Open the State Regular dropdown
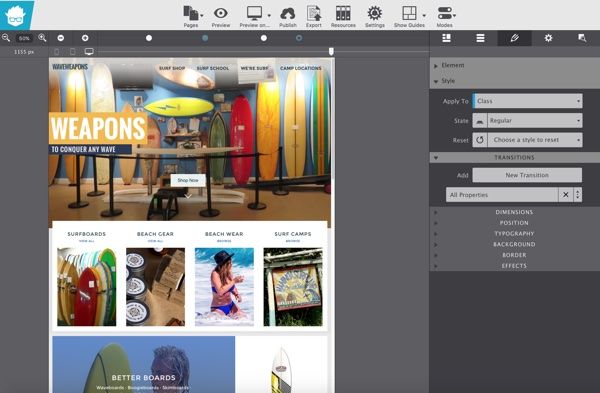The height and width of the screenshot is (393, 600). 535,121
